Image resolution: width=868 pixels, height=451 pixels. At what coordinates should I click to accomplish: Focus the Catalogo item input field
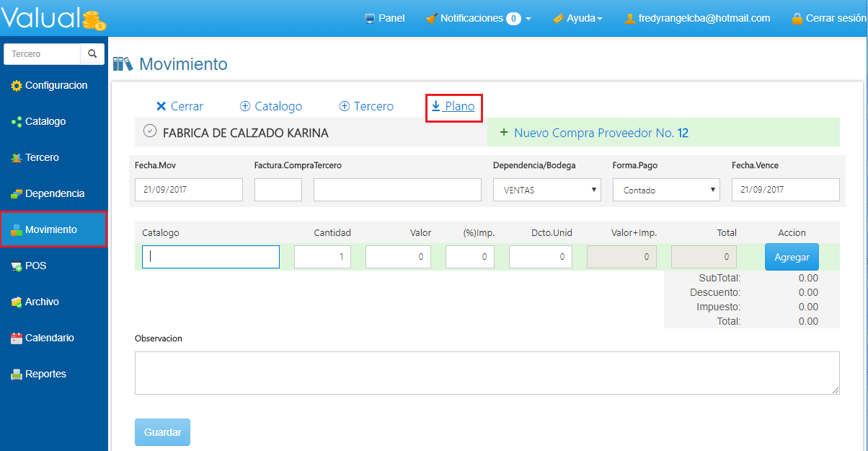pos(211,257)
